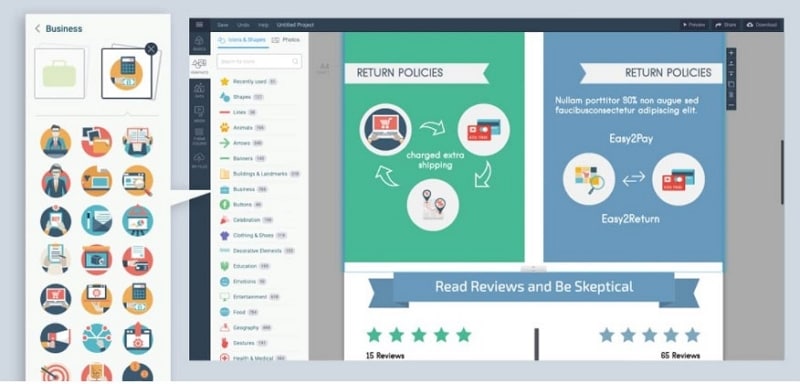Switch to the Photos tab
Image resolution: width=800 pixels, height=384 pixels.
click(x=286, y=40)
